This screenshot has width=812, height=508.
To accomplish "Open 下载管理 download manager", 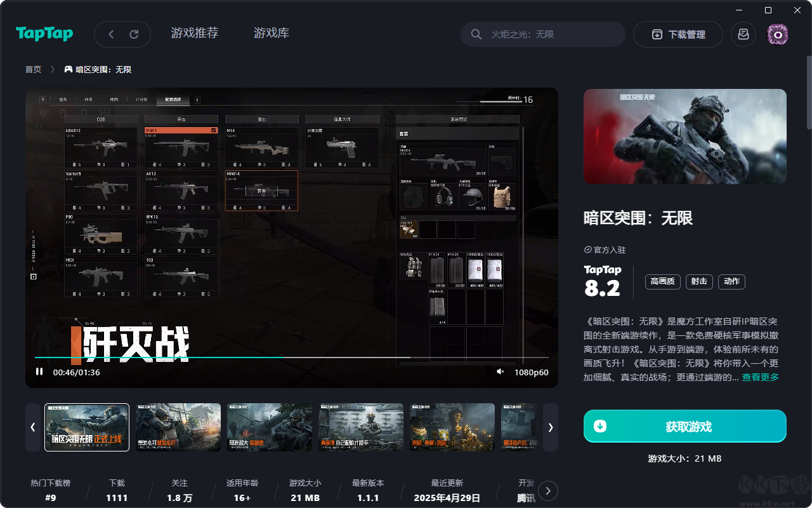I will pyautogui.click(x=678, y=34).
